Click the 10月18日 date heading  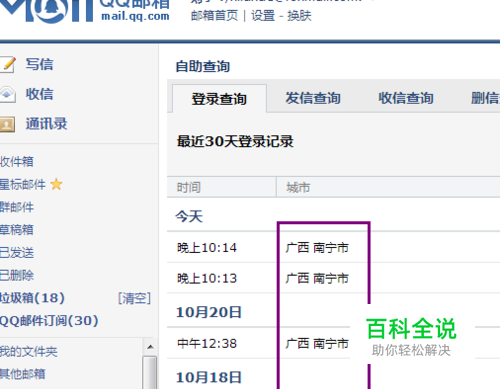(x=209, y=377)
